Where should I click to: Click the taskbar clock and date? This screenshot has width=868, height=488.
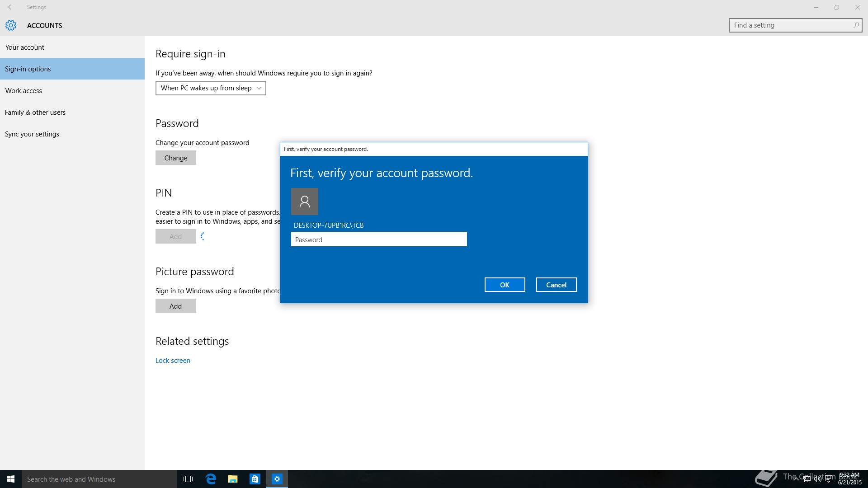click(849, 479)
